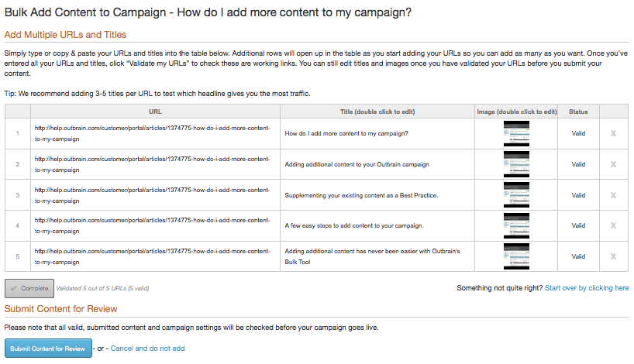634x364 pixels.
Task: Open the row 3 image thumbnail
Action: tap(516, 195)
